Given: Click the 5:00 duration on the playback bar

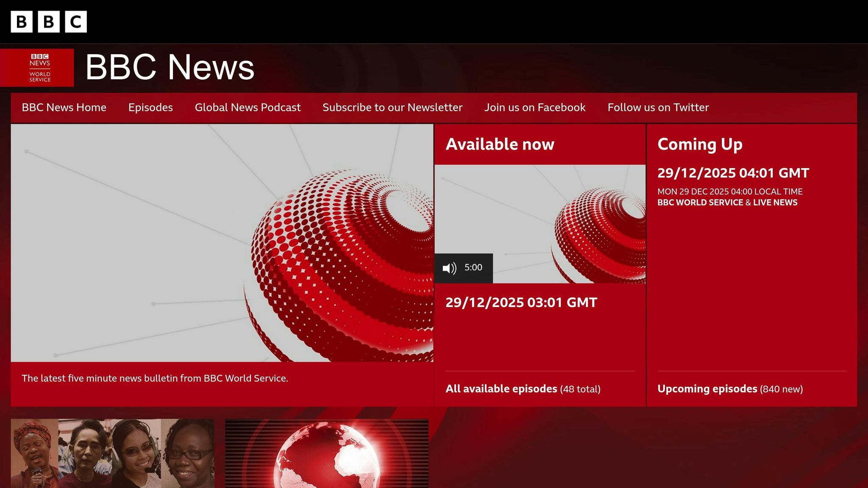Looking at the screenshot, I should [473, 267].
